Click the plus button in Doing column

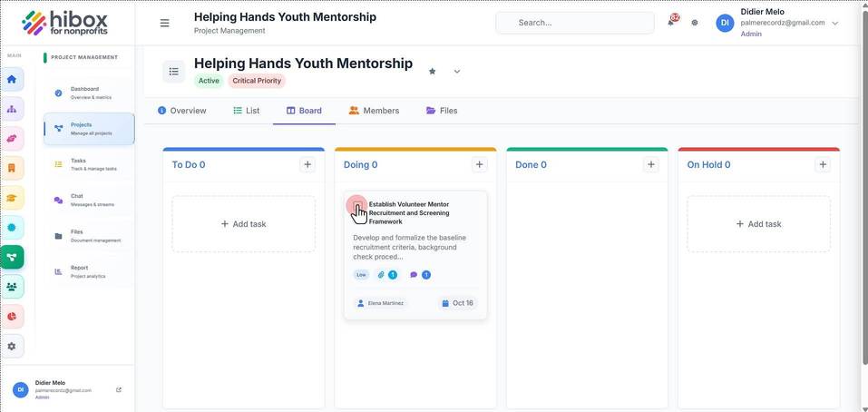(480, 164)
